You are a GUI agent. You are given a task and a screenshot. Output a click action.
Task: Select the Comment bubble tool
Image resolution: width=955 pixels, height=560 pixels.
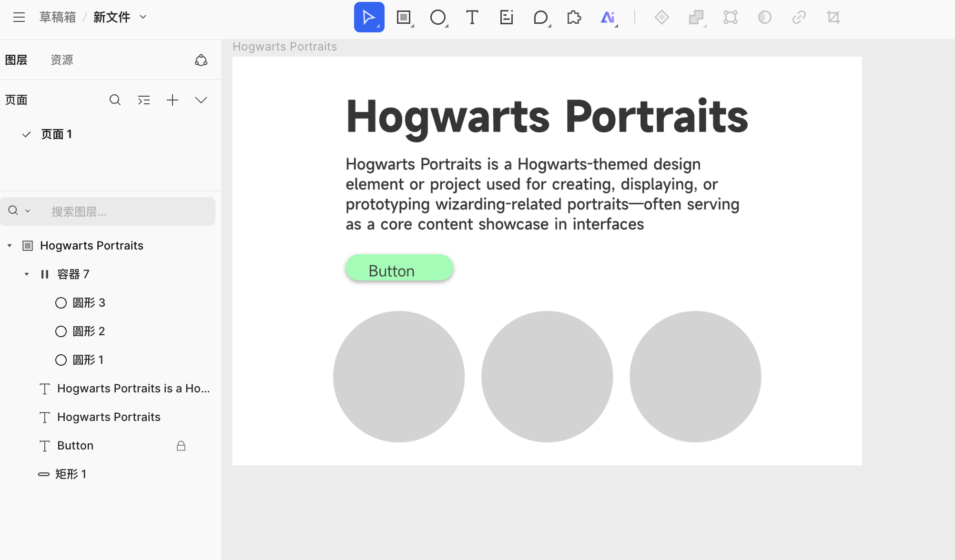(540, 18)
